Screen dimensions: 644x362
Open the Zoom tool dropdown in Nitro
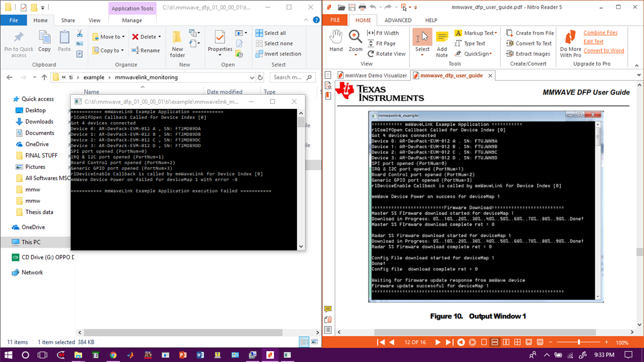pyautogui.click(x=356, y=54)
